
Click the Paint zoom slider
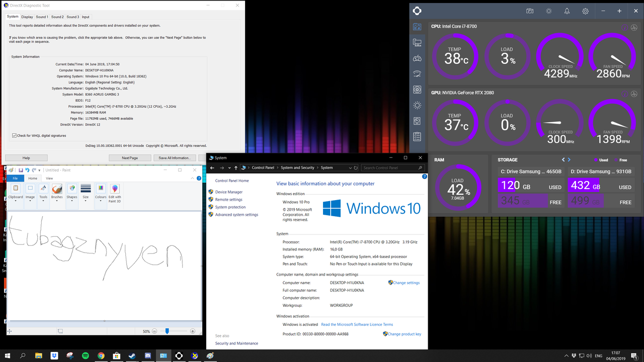[167, 331]
